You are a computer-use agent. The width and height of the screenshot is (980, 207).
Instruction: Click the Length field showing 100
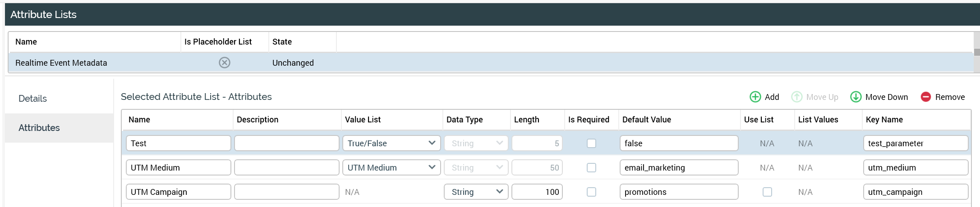[x=537, y=192]
